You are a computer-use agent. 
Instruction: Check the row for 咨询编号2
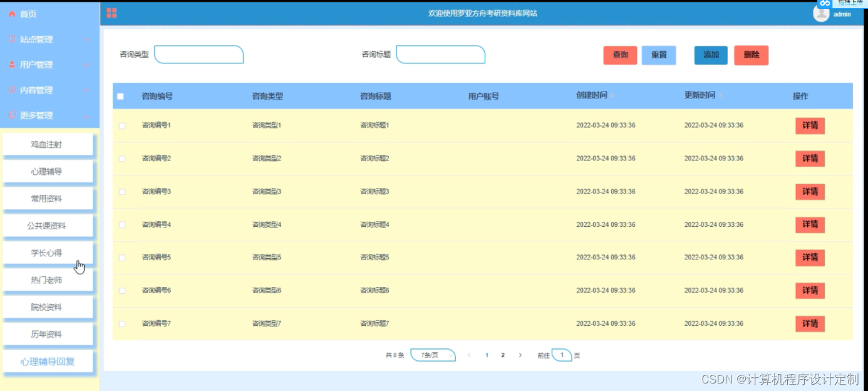click(x=122, y=159)
